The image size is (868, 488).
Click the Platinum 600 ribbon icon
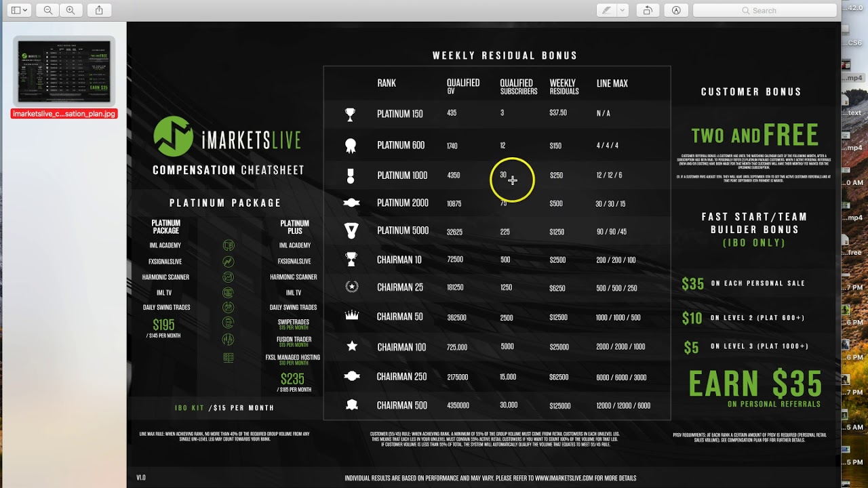pos(351,145)
